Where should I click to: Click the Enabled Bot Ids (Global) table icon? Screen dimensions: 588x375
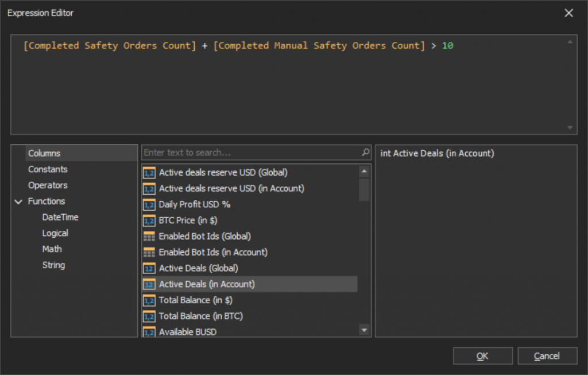point(149,237)
